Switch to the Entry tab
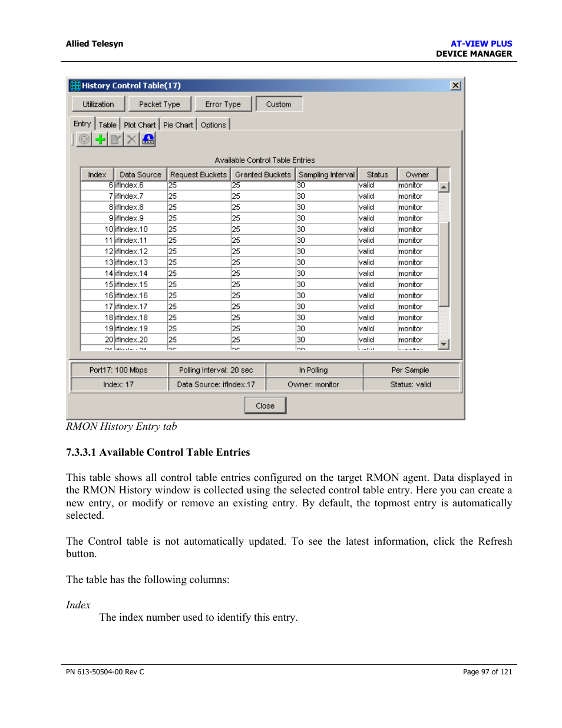This screenshot has height=728, width=562. click(82, 124)
